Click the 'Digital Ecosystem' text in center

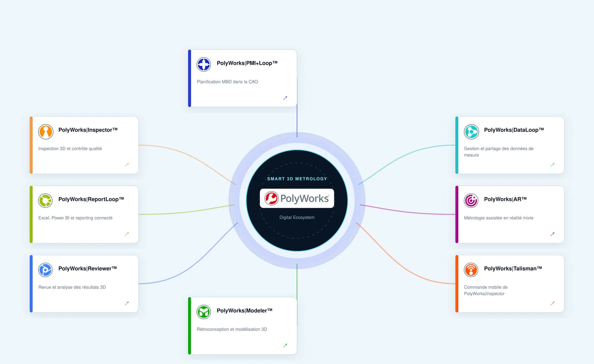tap(297, 217)
